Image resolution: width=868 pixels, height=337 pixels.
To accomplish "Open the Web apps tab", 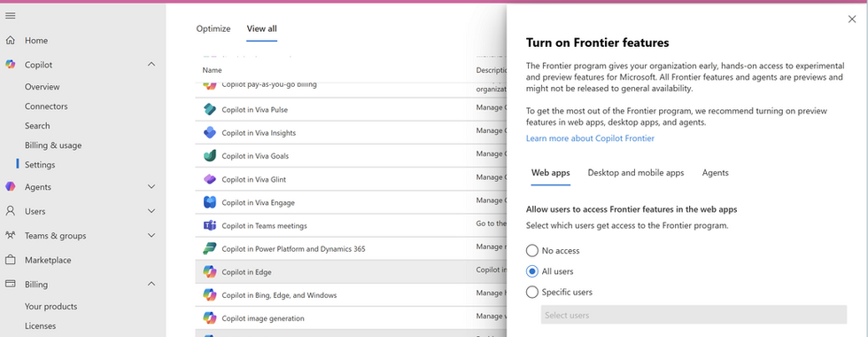I will [x=550, y=173].
